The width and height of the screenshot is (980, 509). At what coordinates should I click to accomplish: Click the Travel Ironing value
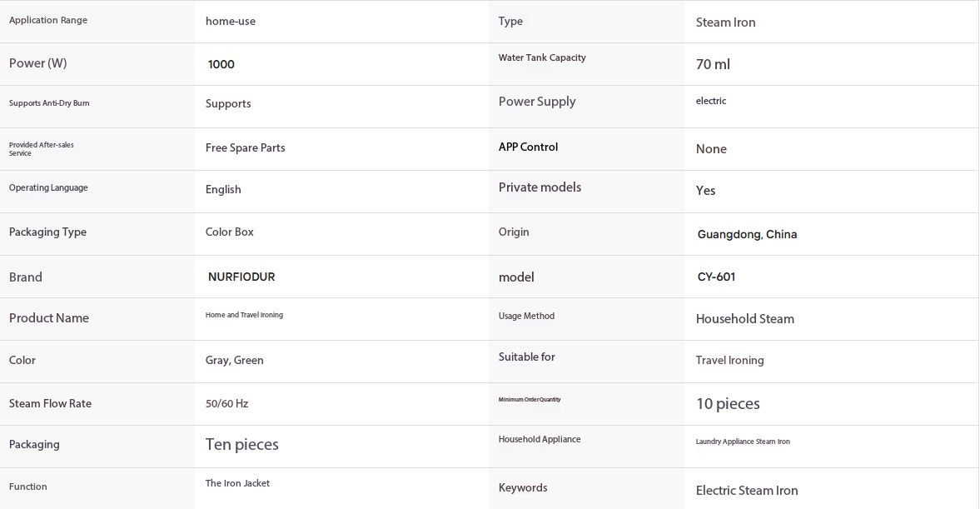click(729, 360)
